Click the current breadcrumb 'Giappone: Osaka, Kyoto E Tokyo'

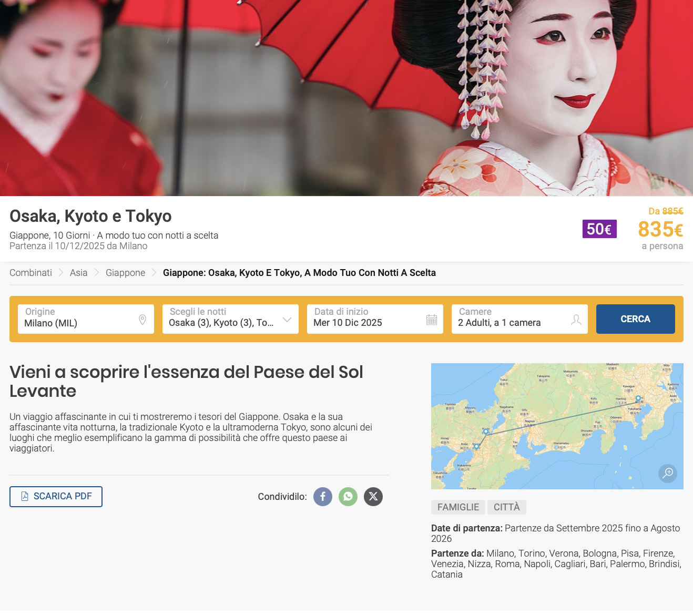pyautogui.click(x=299, y=273)
